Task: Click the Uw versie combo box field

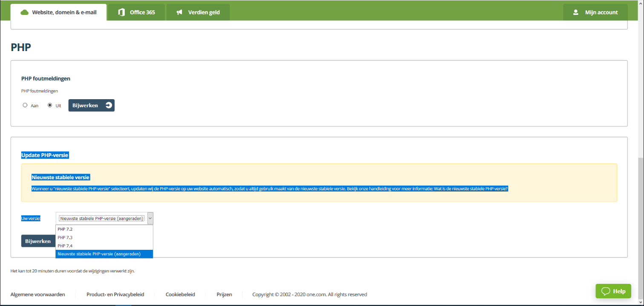Action: pyautogui.click(x=104, y=218)
